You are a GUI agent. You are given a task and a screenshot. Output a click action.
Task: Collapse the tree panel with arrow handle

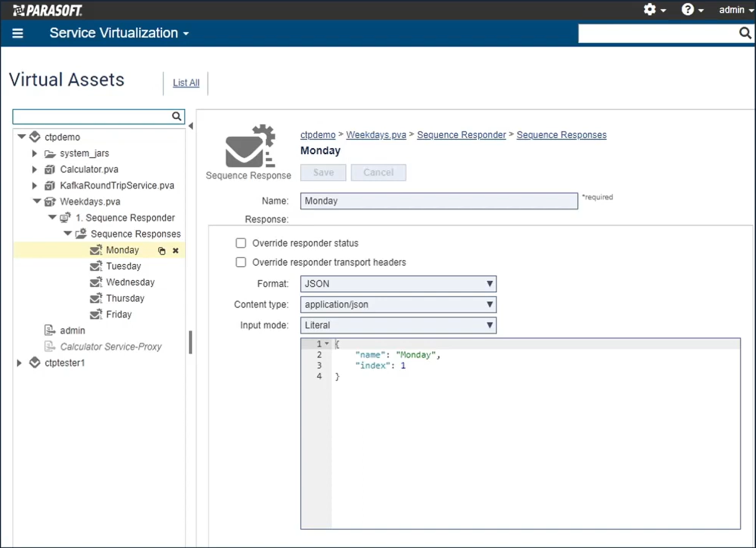click(190, 126)
